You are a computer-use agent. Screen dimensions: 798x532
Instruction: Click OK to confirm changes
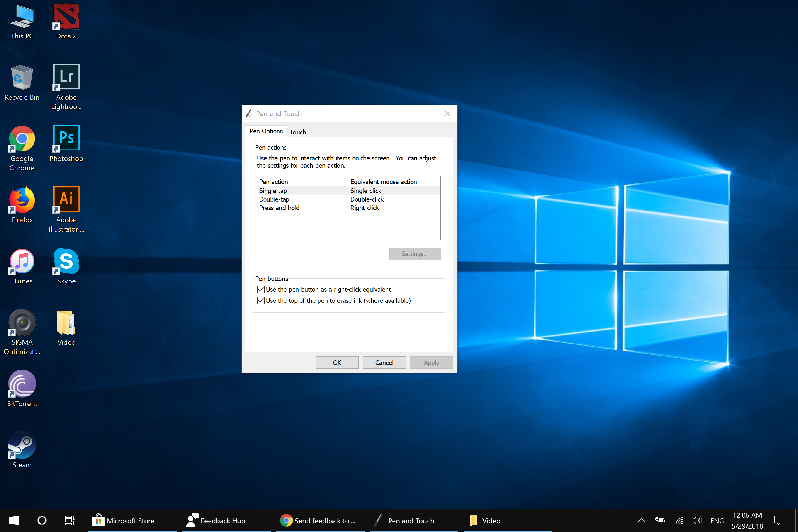click(337, 363)
